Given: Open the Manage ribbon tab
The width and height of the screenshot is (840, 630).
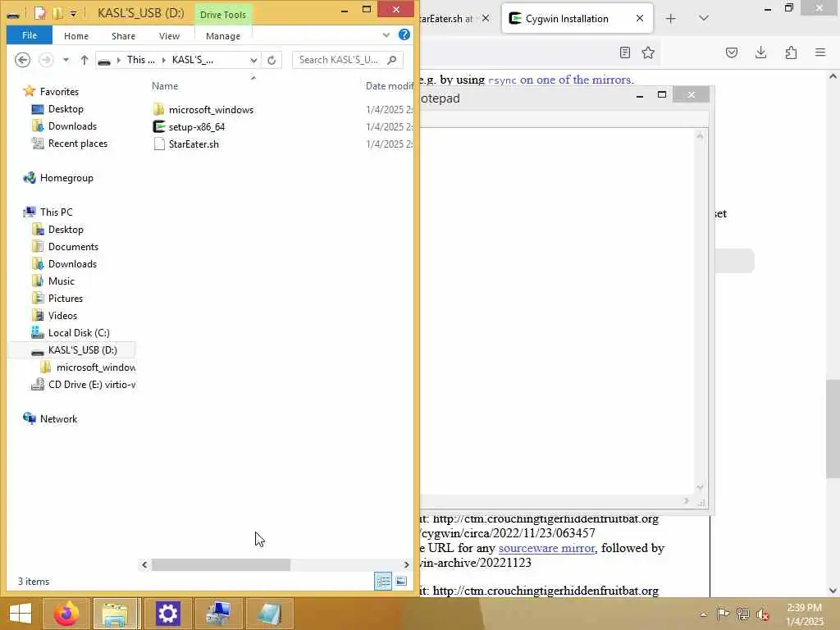Looking at the screenshot, I should [223, 36].
